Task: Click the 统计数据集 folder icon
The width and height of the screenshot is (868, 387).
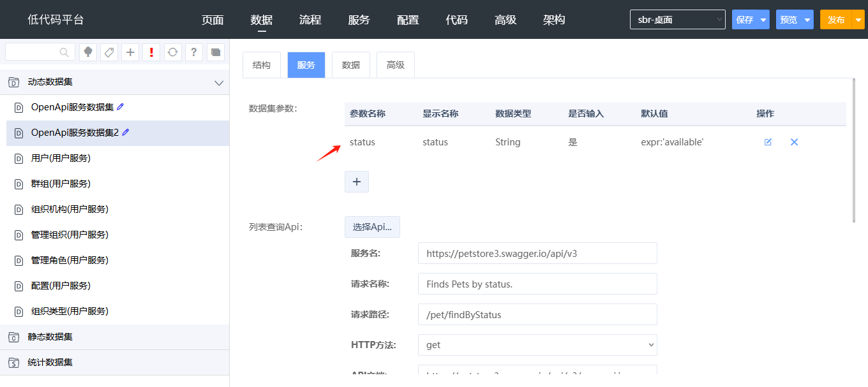Action: pyautogui.click(x=13, y=363)
